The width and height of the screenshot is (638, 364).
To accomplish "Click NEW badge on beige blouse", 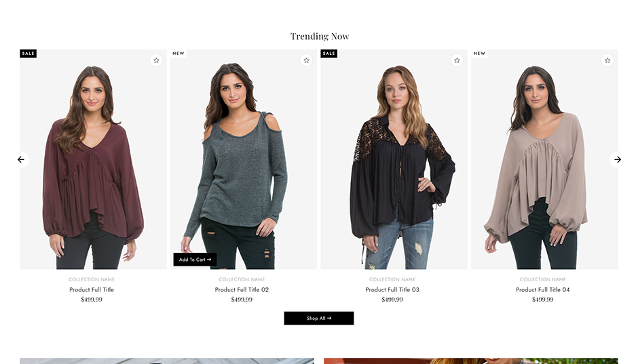I will 479,54.
